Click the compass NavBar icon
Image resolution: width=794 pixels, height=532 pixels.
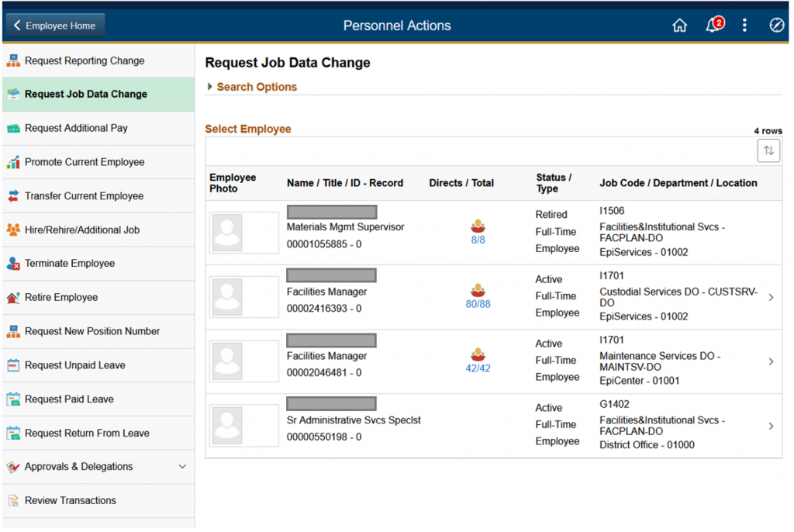pos(776,25)
